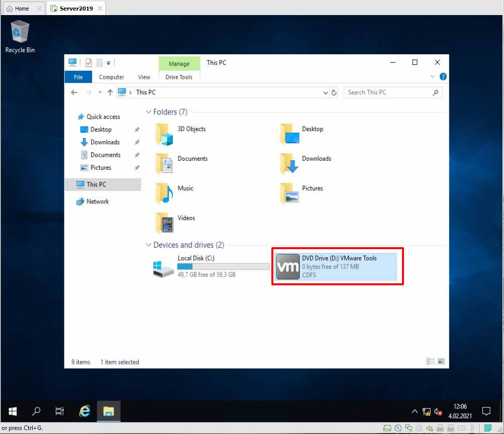Open the Recycle Bin desktop icon

point(20,37)
